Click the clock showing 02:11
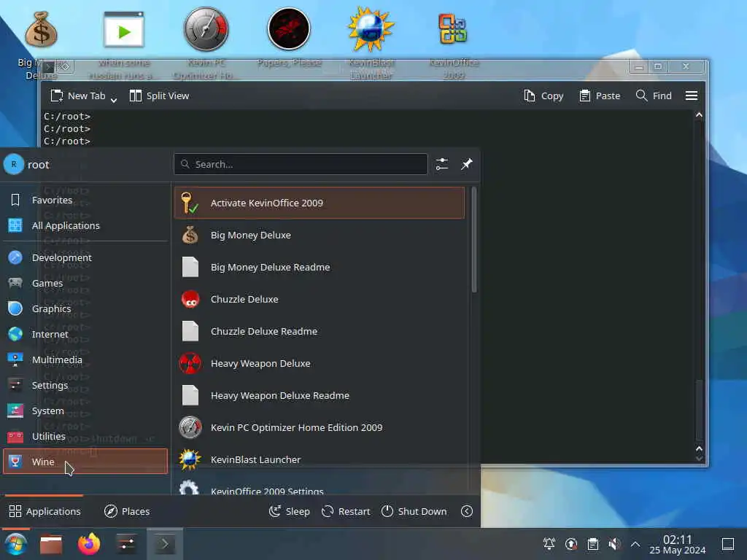This screenshot has height=560, width=747. [677, 544]
